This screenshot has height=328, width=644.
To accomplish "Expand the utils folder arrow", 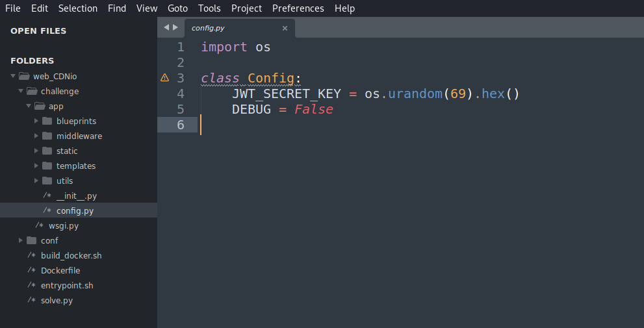I will pos(36,181).
